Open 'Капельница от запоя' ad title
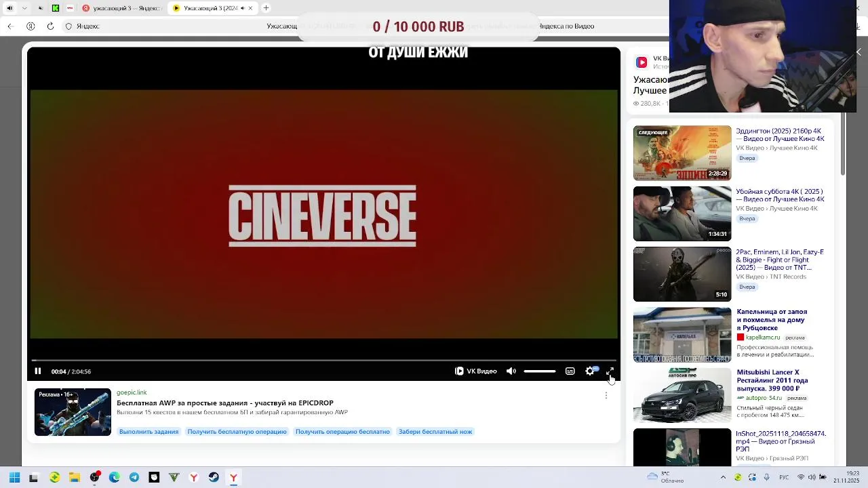Screen dimensions: 868x488 (x=772, y=320)
